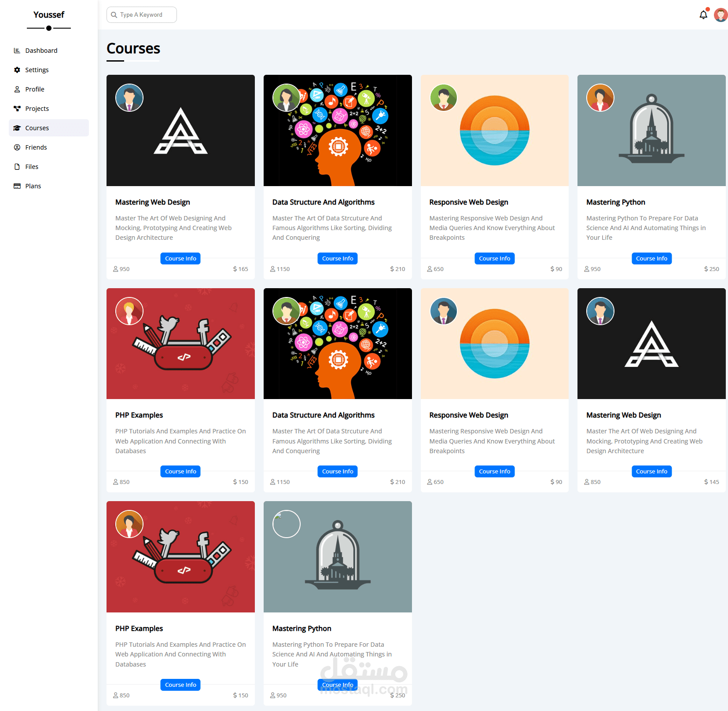The height and width of the screenshot is (711, 728).
Task: Click the Settings gear icon in the sidebar
Action: (x=17, y=70)
